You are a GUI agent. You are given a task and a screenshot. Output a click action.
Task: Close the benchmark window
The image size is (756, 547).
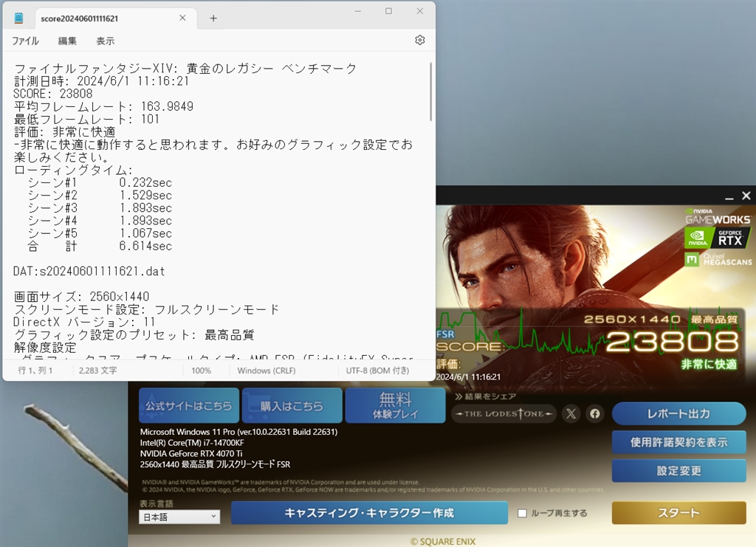(x=746, y=196)
